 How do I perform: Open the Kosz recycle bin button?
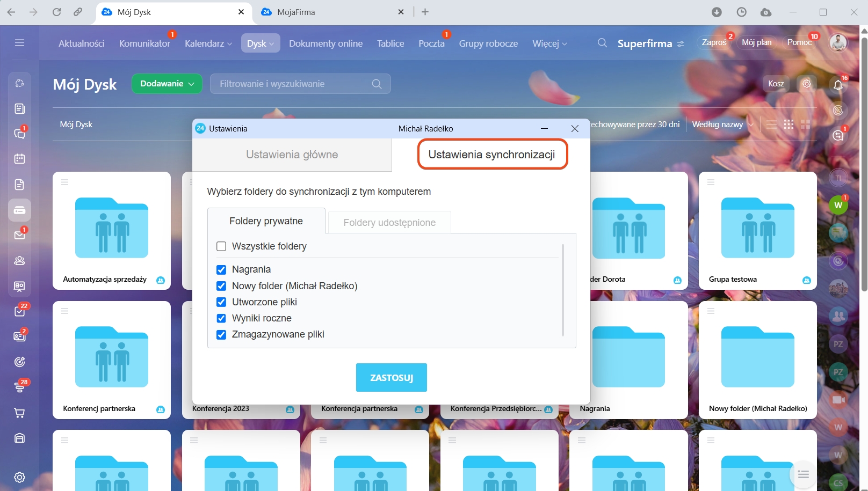pyautogui.click(x=776, y=84)
